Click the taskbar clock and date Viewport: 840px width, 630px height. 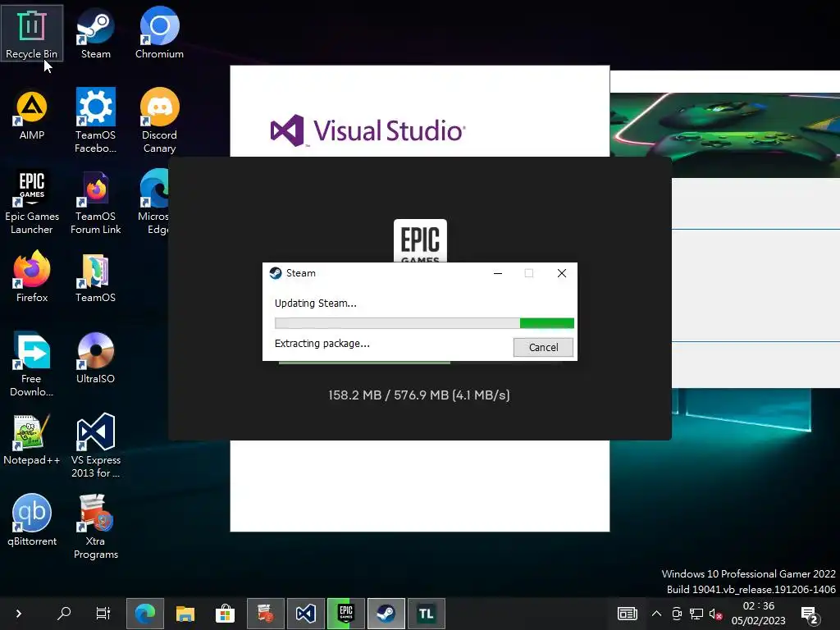tap(758, 614)
